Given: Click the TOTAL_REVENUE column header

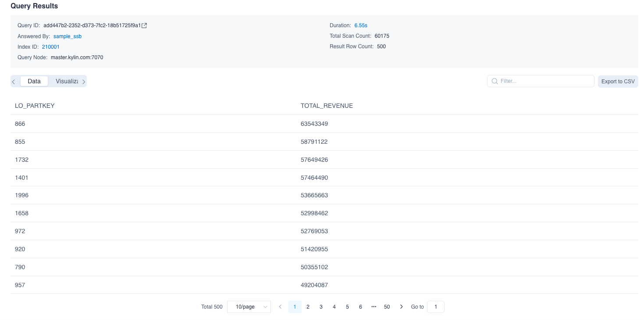Looking at the screenshot, I should 327,106.
